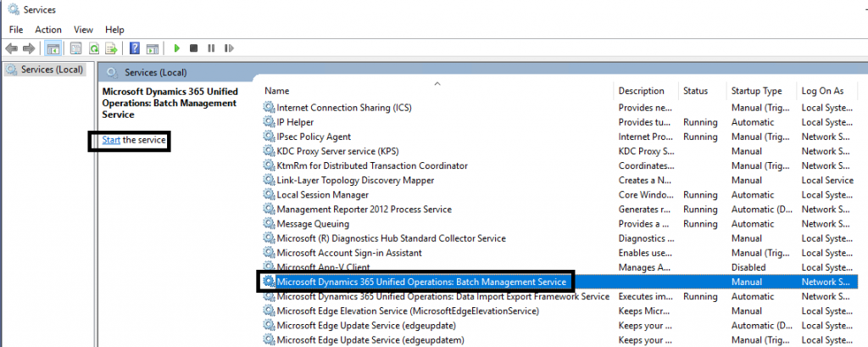The width and height of the screenshot is (868, 347).
Task: Open Properties via toolbar icon
Action: 75,48
